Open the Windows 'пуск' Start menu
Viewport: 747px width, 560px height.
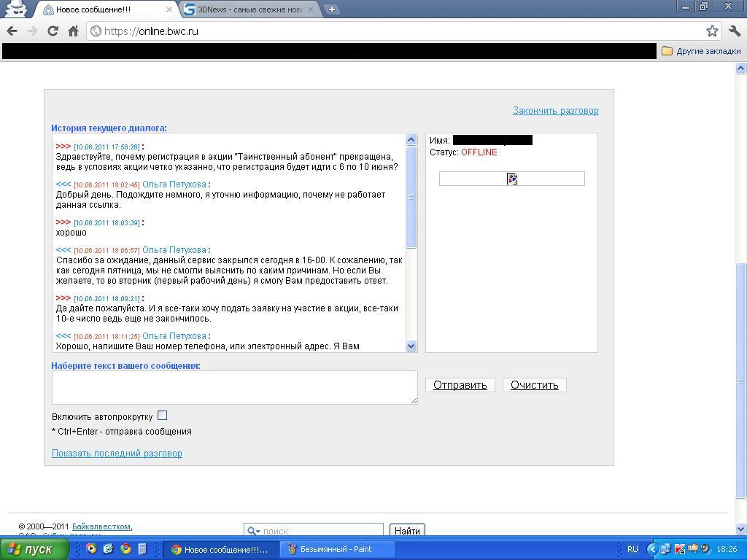34,549
